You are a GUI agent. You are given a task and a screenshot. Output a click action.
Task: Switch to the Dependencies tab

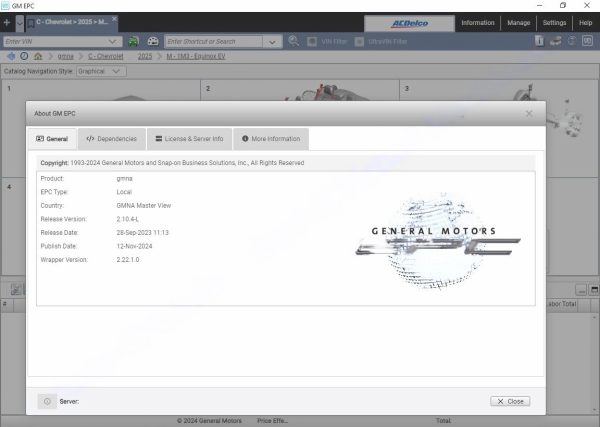point(112,139)
